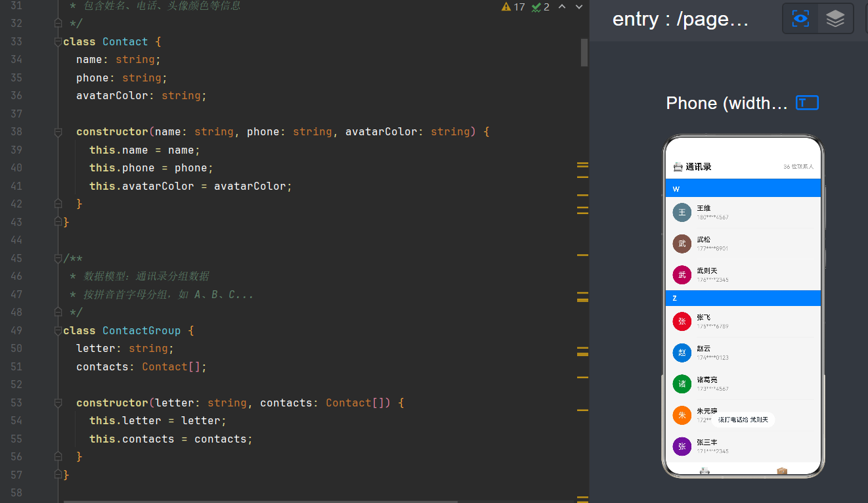The image size is (868, 503).
Task: Click the 36 位联系人 count label
Action: pyautogui.click(x=798, y=167)
